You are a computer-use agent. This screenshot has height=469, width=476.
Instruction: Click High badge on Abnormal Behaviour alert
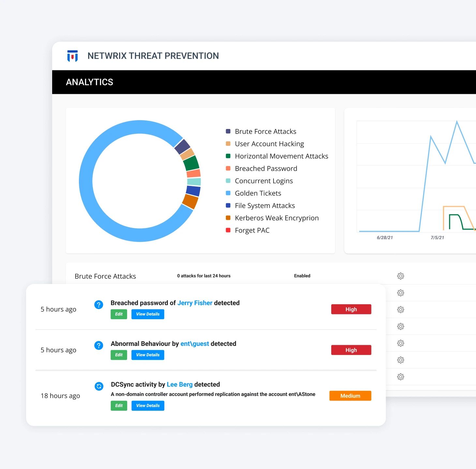(x=351, y=350)
